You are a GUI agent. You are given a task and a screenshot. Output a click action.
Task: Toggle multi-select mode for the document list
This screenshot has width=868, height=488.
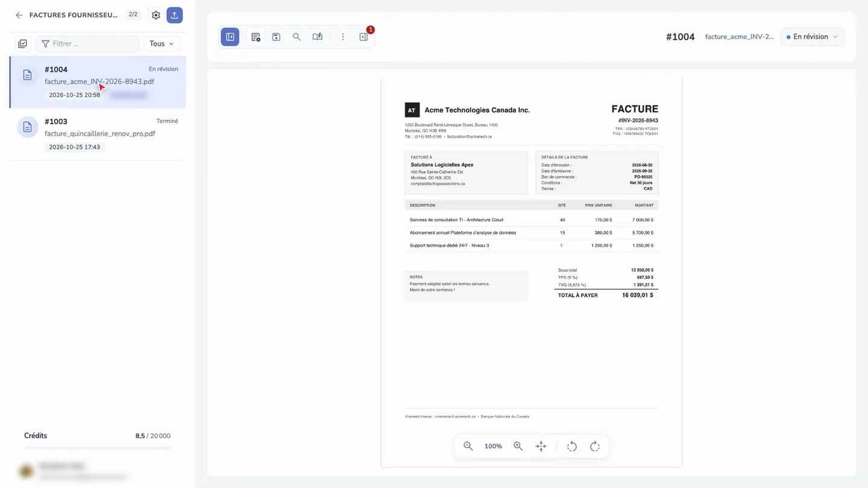[x=23, y=43]
